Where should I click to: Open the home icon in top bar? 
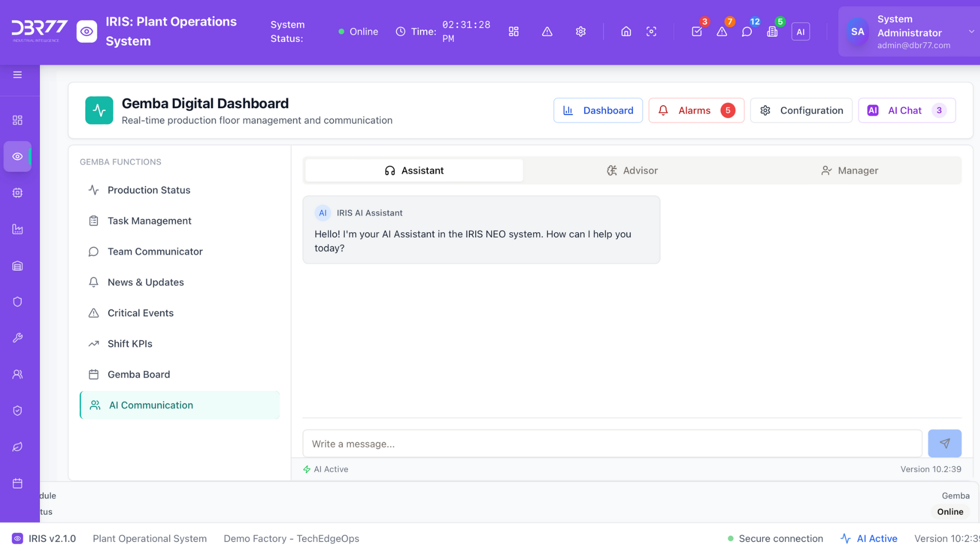626,32
